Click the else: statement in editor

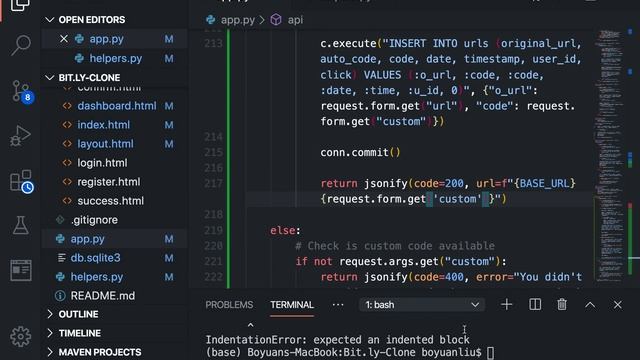click(x=285, y=230)
